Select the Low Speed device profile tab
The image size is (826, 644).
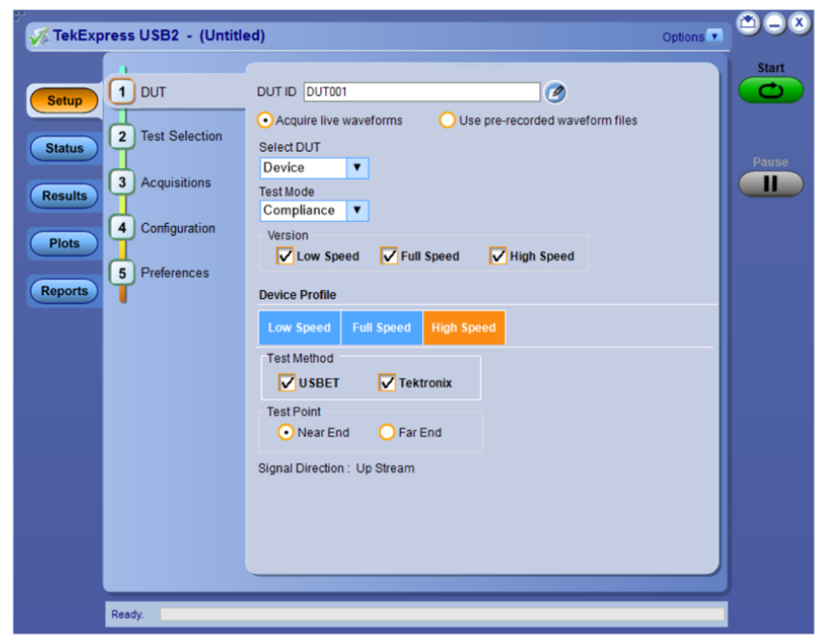pos(299,328)
